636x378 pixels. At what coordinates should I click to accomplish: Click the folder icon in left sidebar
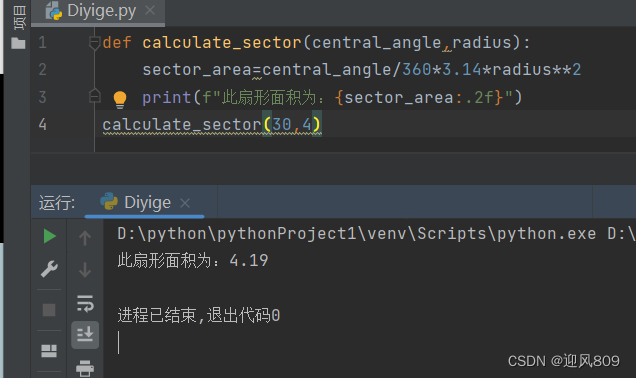[x=18, y=43]
